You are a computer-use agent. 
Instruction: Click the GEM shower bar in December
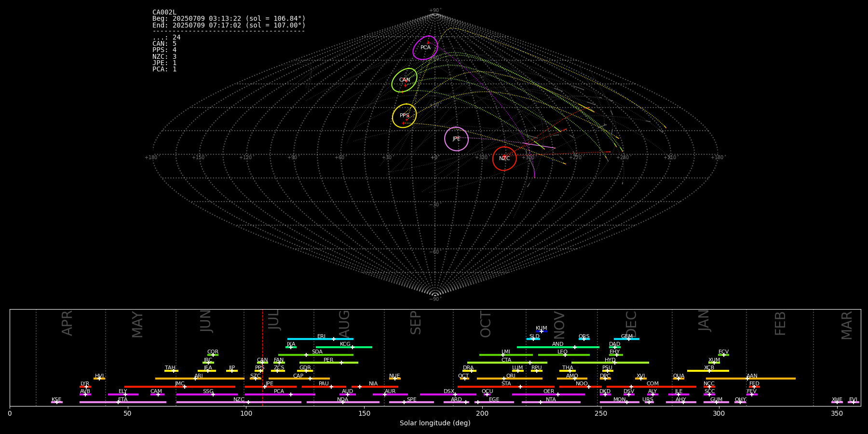[x=626, y=339]
